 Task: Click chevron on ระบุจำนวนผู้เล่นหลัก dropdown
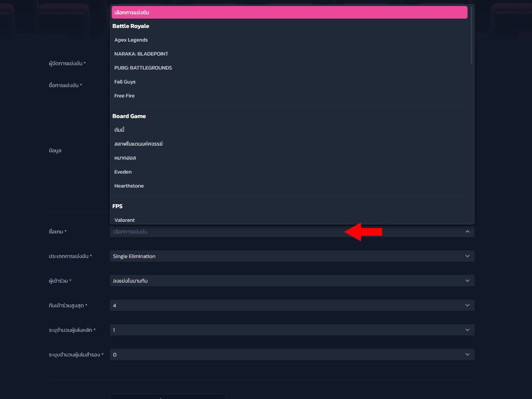click(x=467, y=330)
